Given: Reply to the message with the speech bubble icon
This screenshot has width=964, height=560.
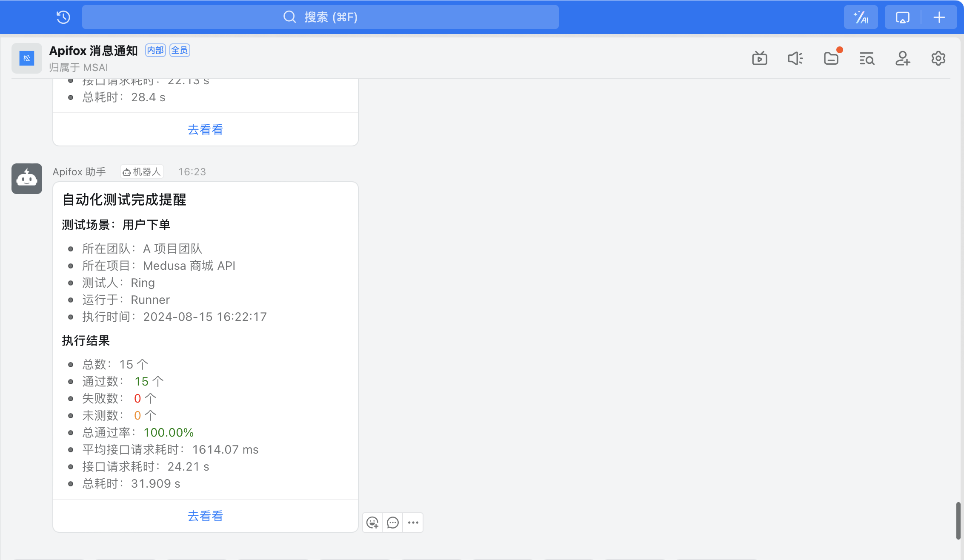Looking at the screenshot, I should [393, 523].
